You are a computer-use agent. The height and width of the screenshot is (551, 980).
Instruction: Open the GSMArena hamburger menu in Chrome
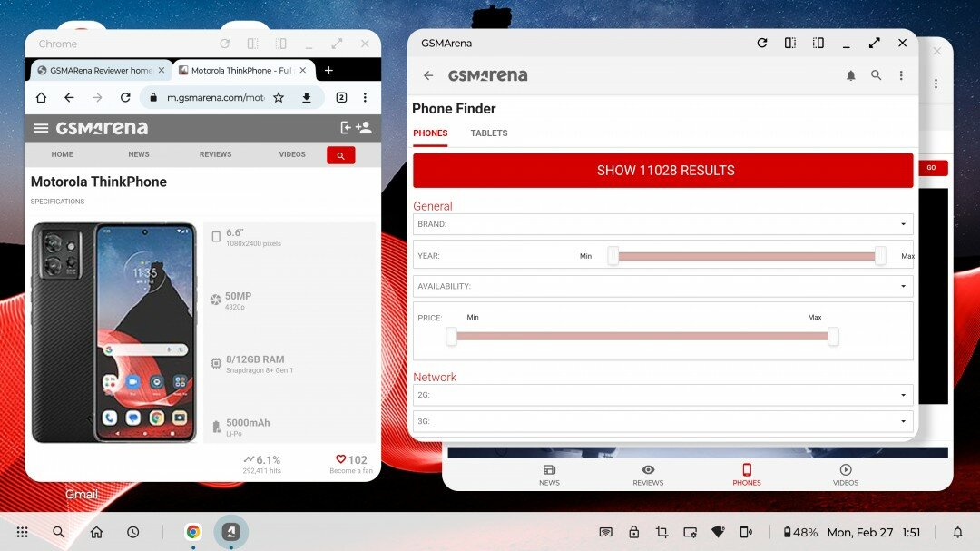pos(41,128)
